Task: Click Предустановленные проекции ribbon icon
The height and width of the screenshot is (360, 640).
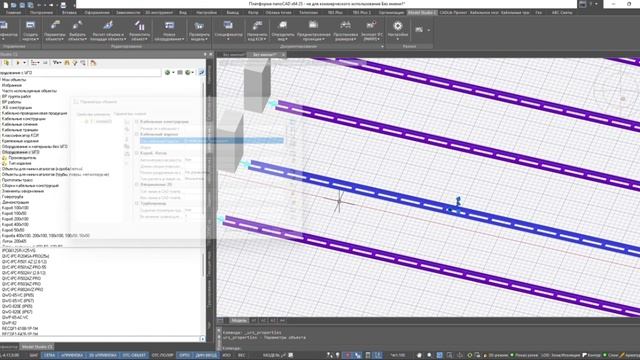Action: click(x=313, y=25)
